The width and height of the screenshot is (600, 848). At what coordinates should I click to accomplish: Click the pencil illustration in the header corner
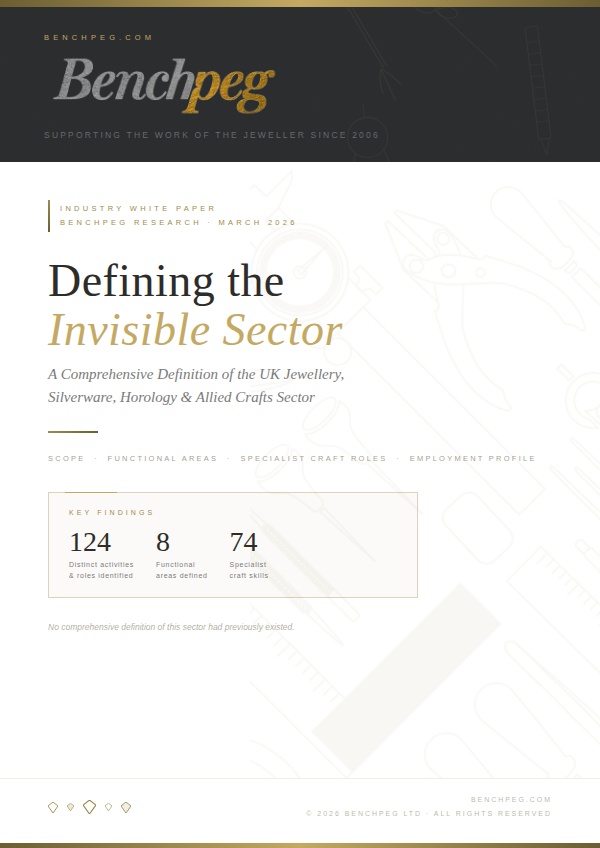coord(537,90)
